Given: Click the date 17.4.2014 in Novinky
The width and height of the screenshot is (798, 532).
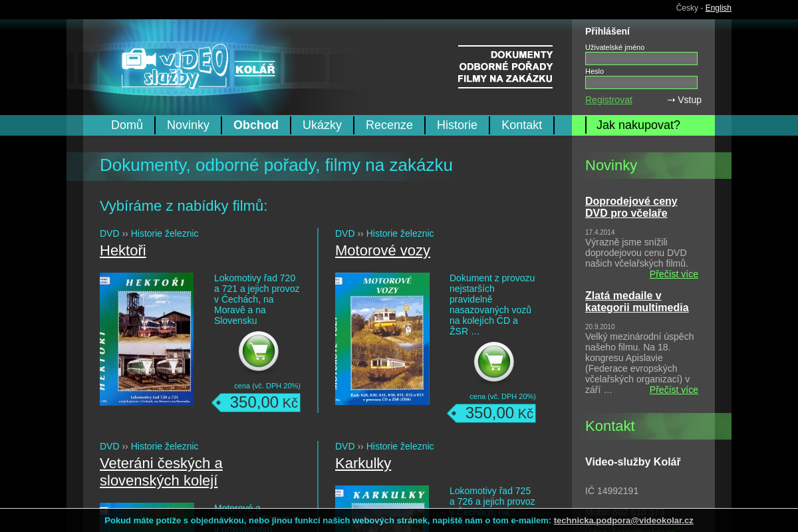Looking at the screenshot, I should pos(600,233).
